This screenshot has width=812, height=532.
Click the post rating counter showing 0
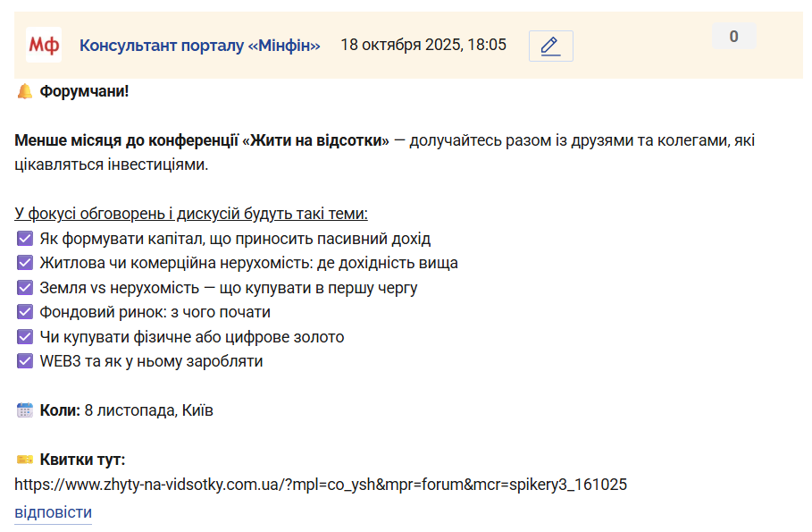coord(733,37)
